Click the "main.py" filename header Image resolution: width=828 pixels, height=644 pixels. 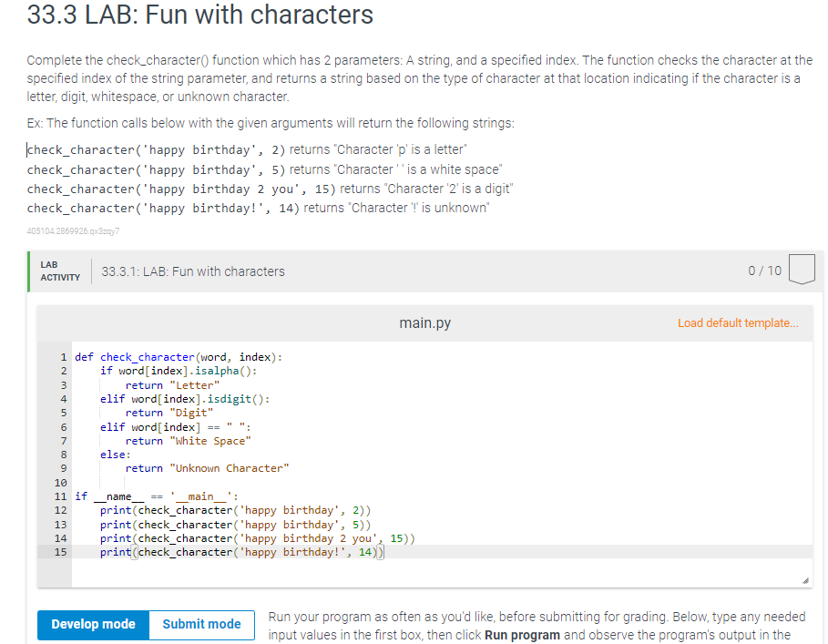click(x=424, y=322)
